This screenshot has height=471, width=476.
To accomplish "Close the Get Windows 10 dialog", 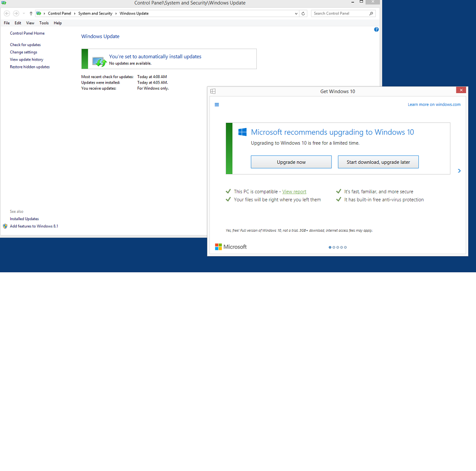I will pyautogui.click(x=461, y=90).
